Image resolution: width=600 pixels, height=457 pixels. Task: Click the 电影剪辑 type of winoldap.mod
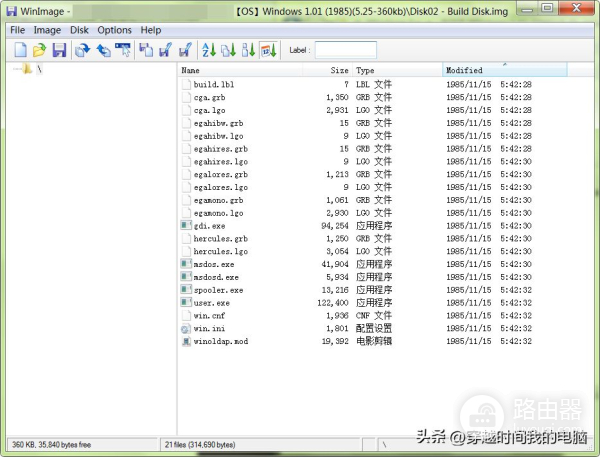point(374,341)
